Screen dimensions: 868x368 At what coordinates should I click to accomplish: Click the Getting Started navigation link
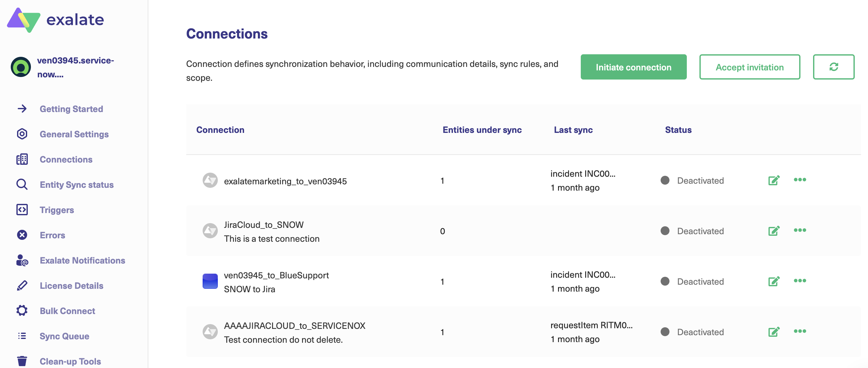71,109
